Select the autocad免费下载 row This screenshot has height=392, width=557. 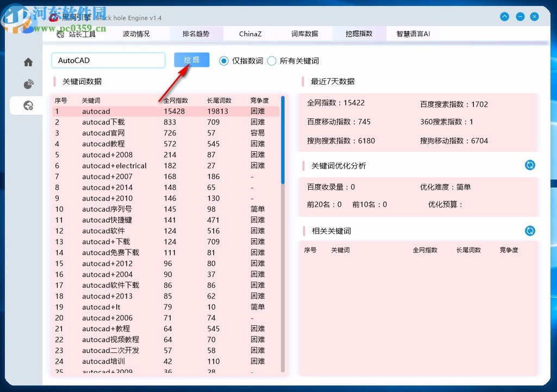(166, 253)
